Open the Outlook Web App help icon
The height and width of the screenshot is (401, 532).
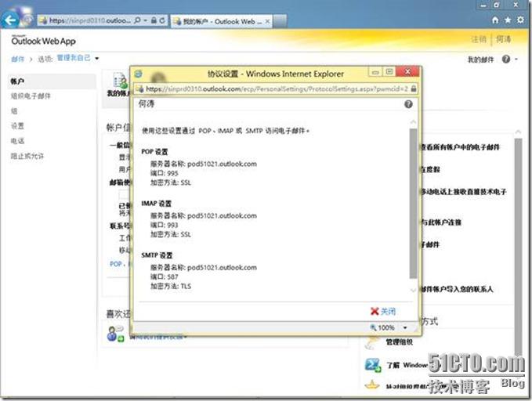[x=506, y=60]
